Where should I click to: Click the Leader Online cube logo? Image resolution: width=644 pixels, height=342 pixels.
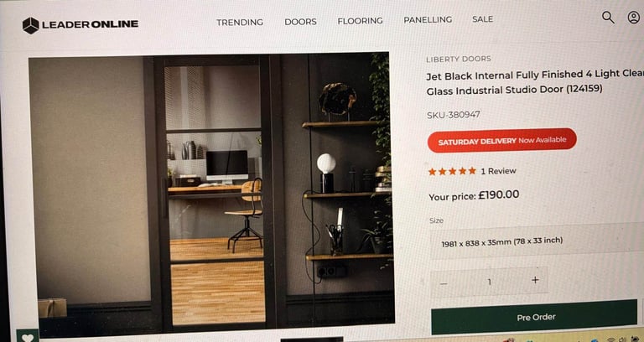(31, 25)
